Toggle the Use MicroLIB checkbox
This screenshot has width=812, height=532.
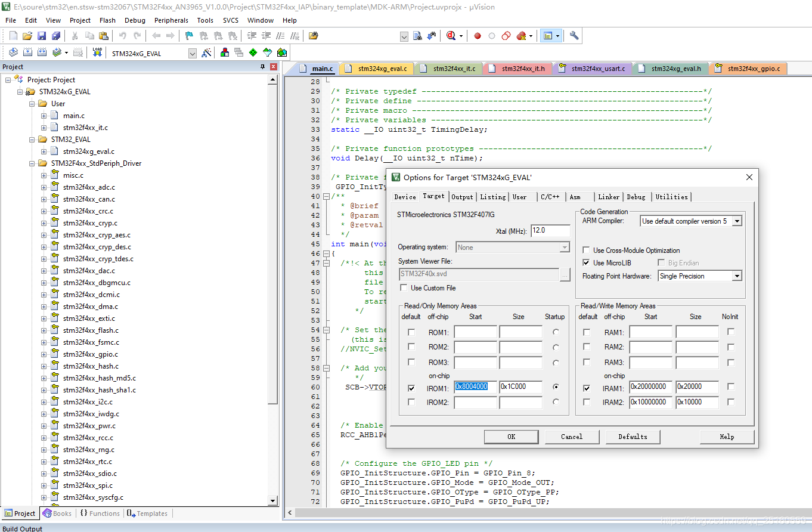587,263
